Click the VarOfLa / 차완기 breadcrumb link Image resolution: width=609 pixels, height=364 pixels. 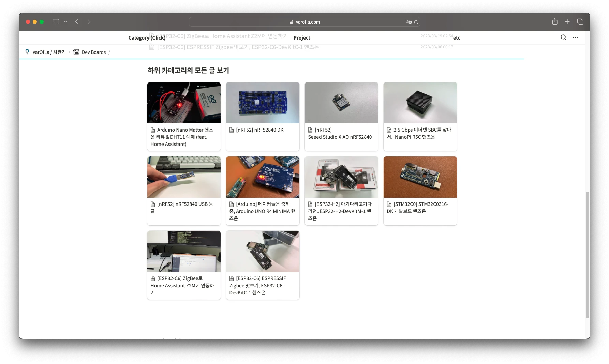click(49, 52)
